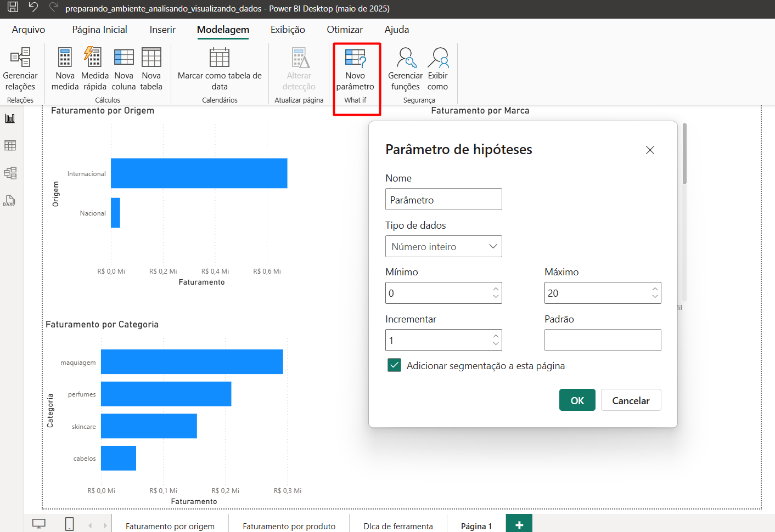Open DAX query view in sidebar

(x=10, y=200)
